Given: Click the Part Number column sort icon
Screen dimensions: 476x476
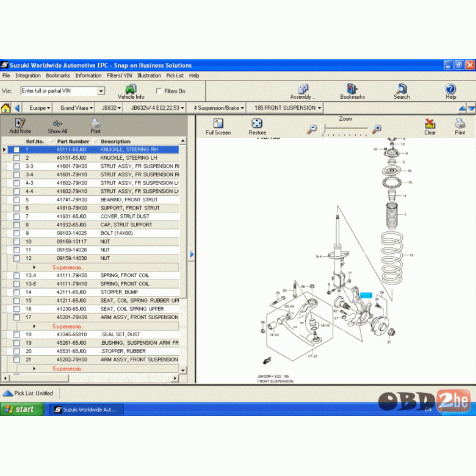Looking at the screenshot, I should (x=95, y=141).
